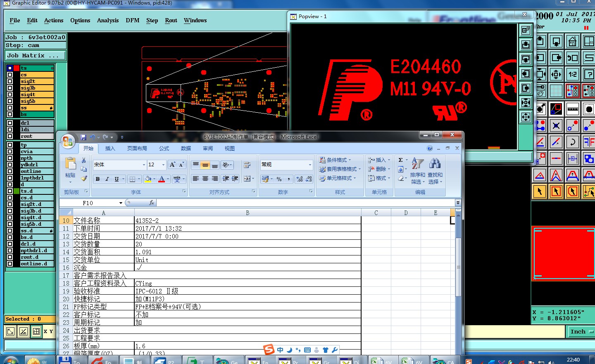
Task: Open the font name 宋体 dropdown
Action: 144,165
